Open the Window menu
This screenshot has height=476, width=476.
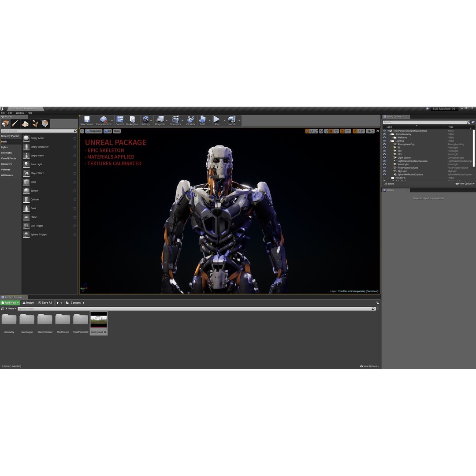[20, 113]
